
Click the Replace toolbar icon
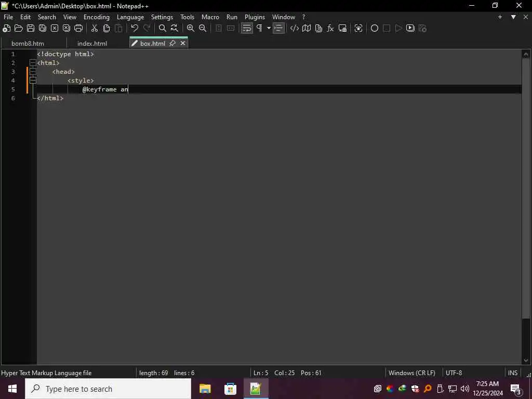tap(175, 29)
